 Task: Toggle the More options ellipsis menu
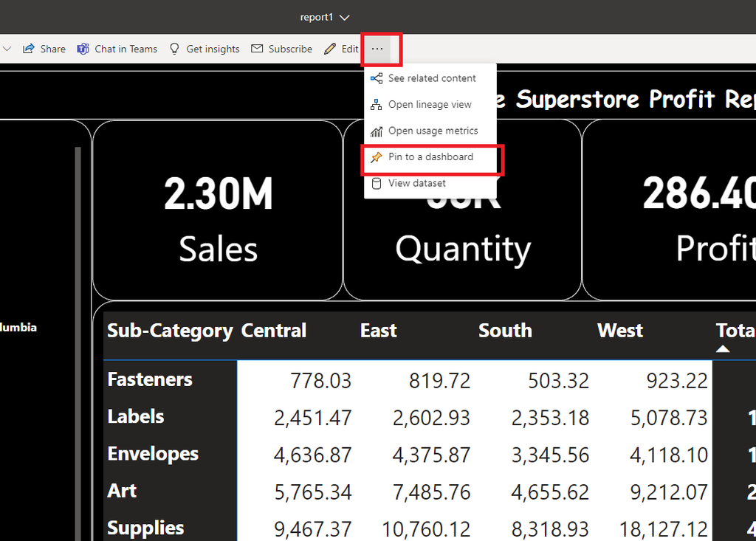(377, 49)
